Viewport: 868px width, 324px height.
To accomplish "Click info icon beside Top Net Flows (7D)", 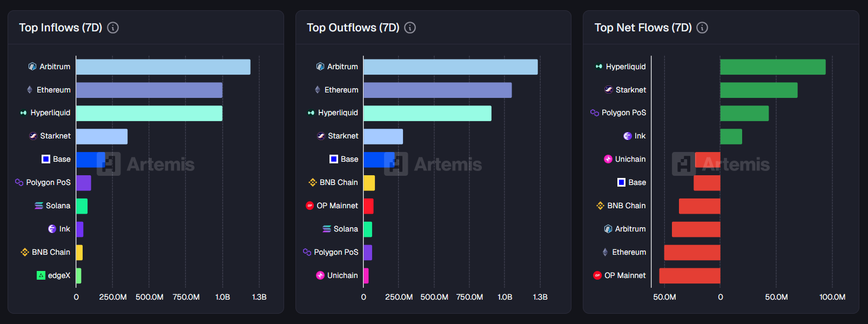I will tap(702, 28).
